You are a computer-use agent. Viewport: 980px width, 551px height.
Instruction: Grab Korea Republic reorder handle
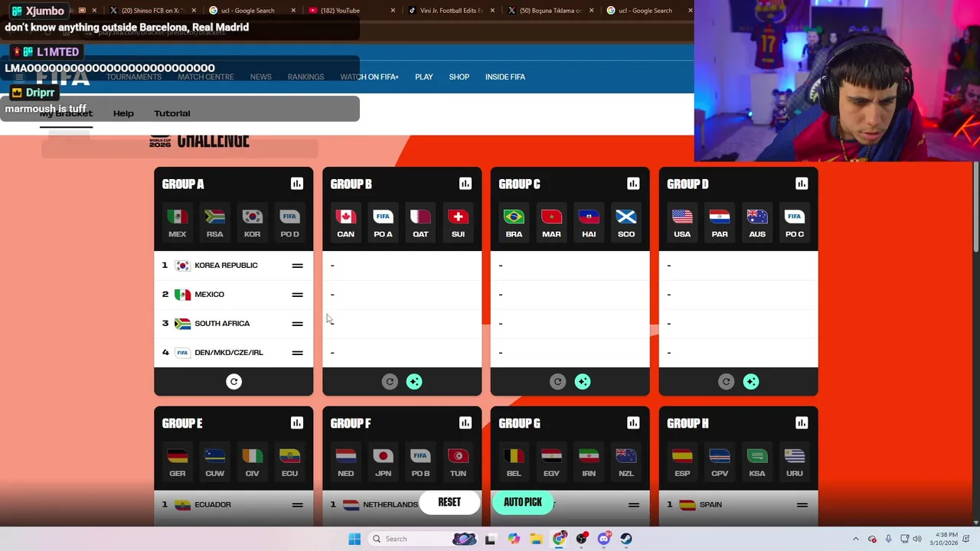(297, 266)
